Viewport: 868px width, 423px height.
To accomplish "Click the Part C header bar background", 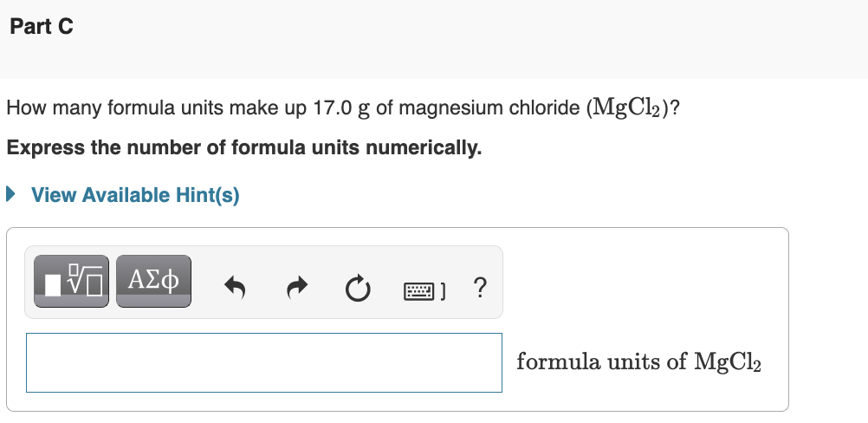I will [434, 39].
